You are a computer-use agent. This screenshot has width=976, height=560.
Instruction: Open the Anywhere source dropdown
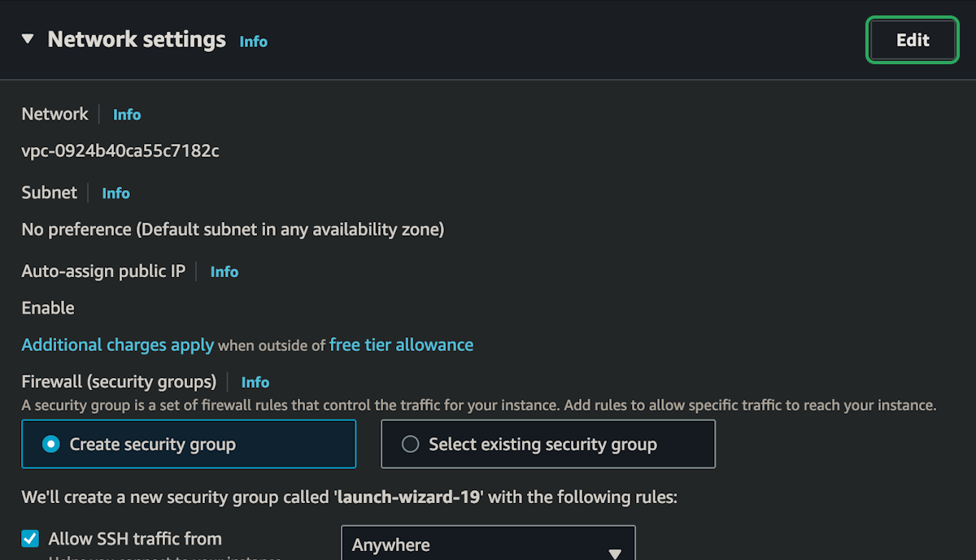(x=488, y=544)
